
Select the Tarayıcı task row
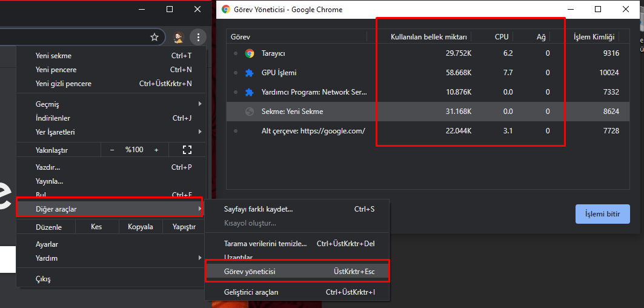[x=428, y=53]
